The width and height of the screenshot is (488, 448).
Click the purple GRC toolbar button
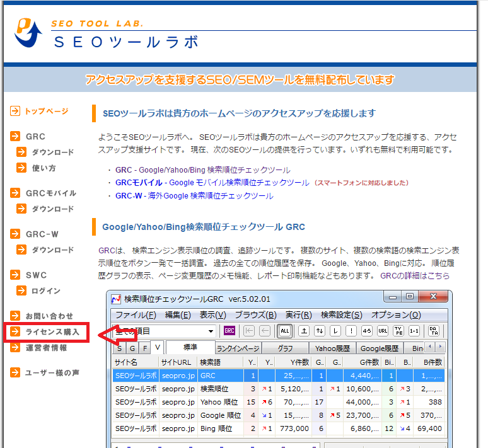coord(229,331)
